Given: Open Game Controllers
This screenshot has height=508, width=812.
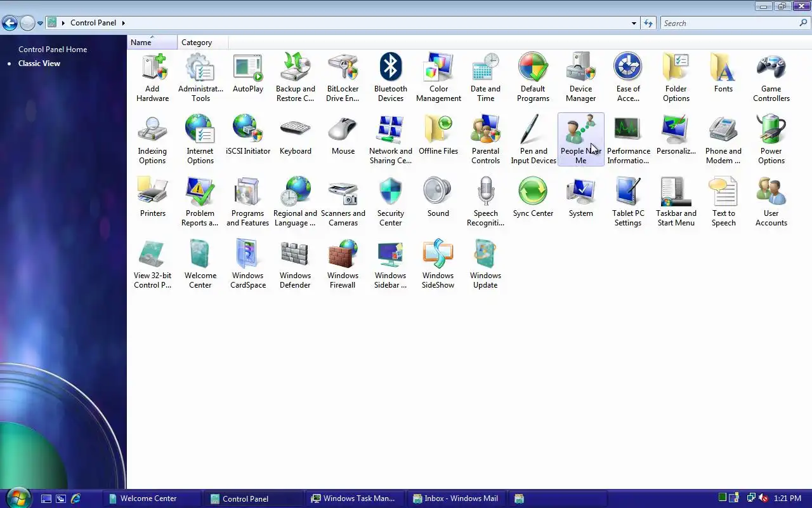Looking at the screenshot, I should pyautogui.click(x=771, y=78).
